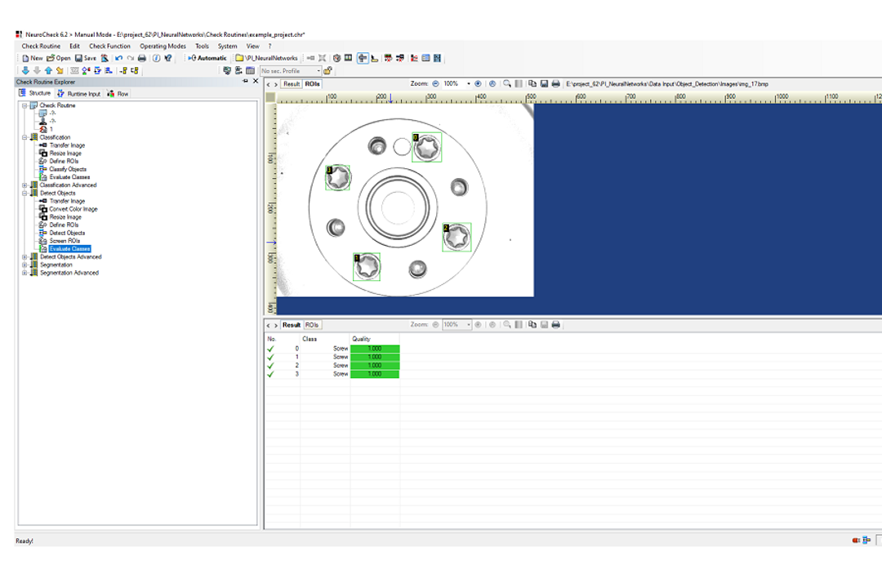Select Classify Objects in the tree
Image resolution: width=882 pixels, height=588 pixels.
tap(68, 169)
